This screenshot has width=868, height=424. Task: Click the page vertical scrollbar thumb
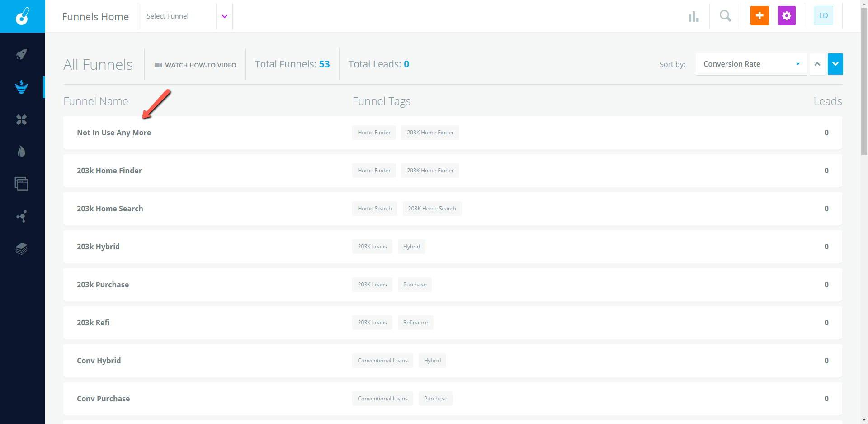864,81
